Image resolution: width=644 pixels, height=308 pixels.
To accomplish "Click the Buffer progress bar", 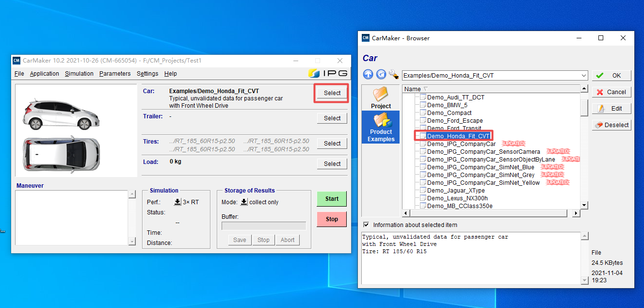I will tap(264, 226).
